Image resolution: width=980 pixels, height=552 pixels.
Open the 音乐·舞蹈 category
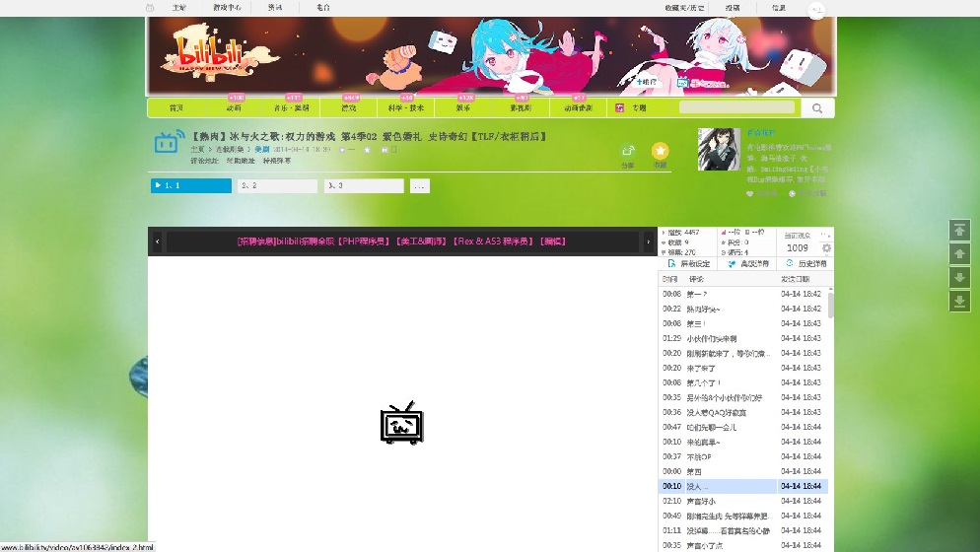(x=291, y=108)
